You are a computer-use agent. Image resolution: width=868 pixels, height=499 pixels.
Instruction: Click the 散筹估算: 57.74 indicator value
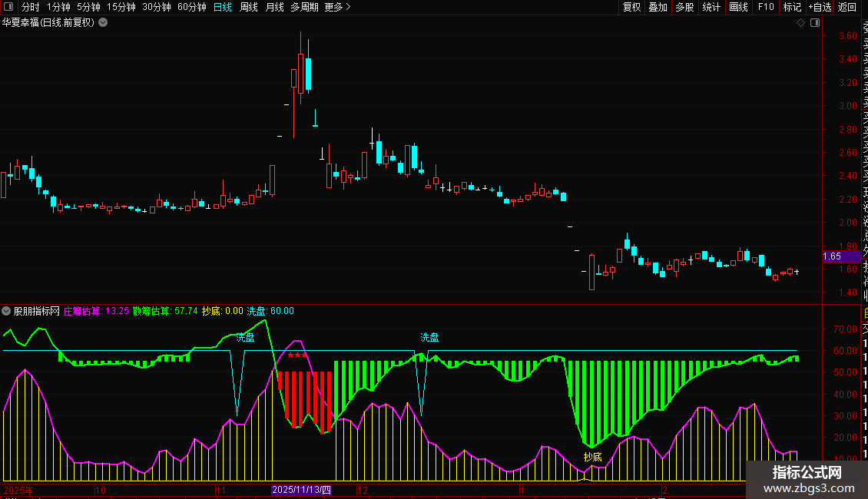165,311
